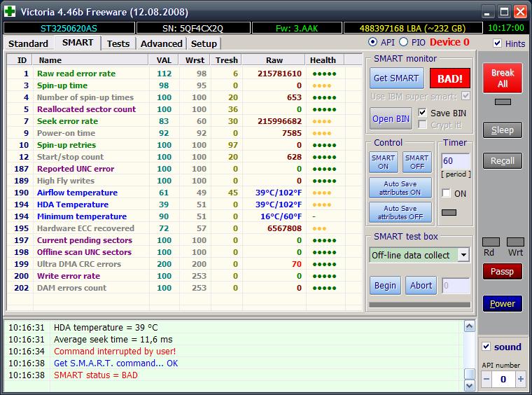Select the PIO radio button

(x=403, y=42)
